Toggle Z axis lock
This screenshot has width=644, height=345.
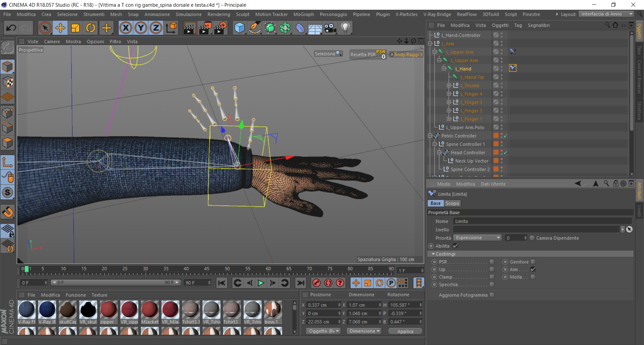156,28
